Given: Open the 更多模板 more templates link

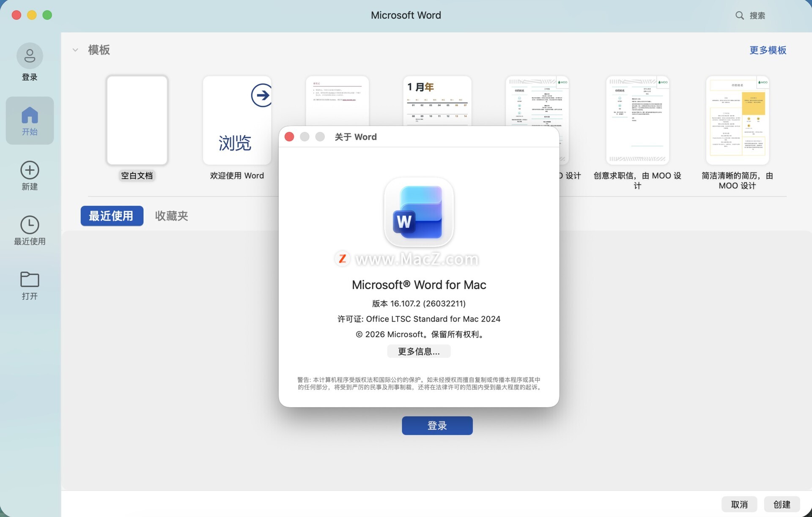Looking at the screenshot, I should (767, 50).
